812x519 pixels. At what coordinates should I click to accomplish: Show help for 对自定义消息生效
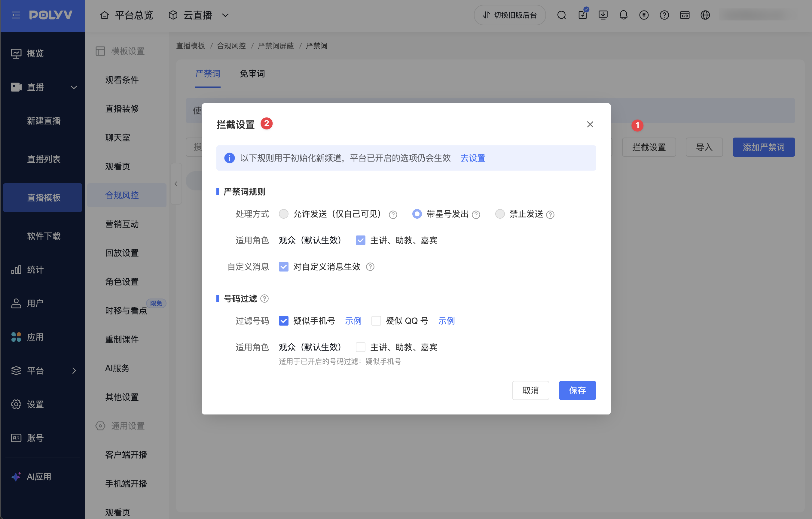coord(370,267)
